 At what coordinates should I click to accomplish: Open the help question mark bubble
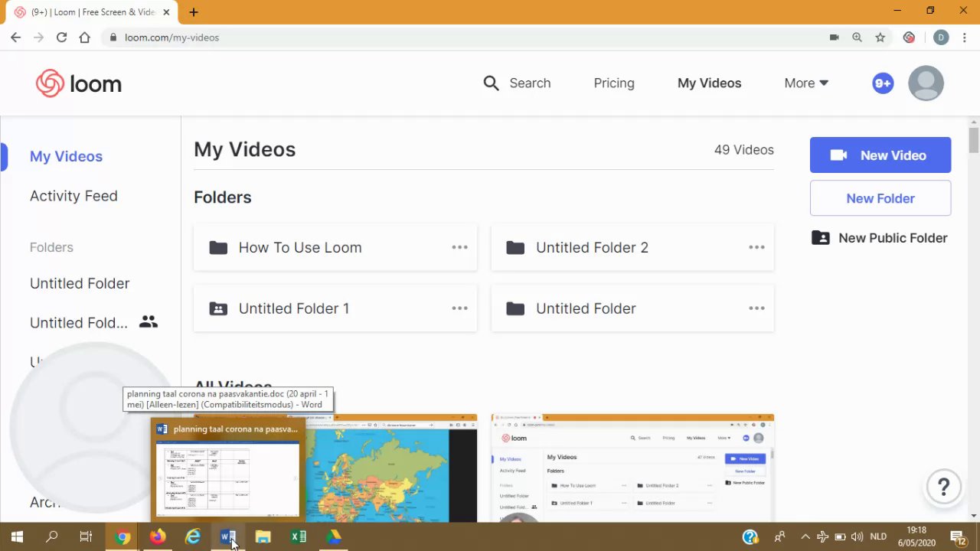tap(943, 486)
